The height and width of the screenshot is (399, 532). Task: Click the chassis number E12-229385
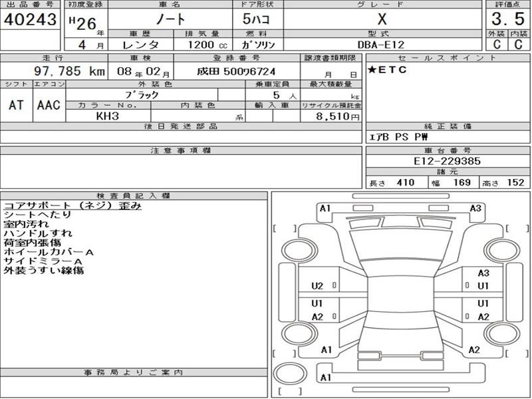(447, 161)
